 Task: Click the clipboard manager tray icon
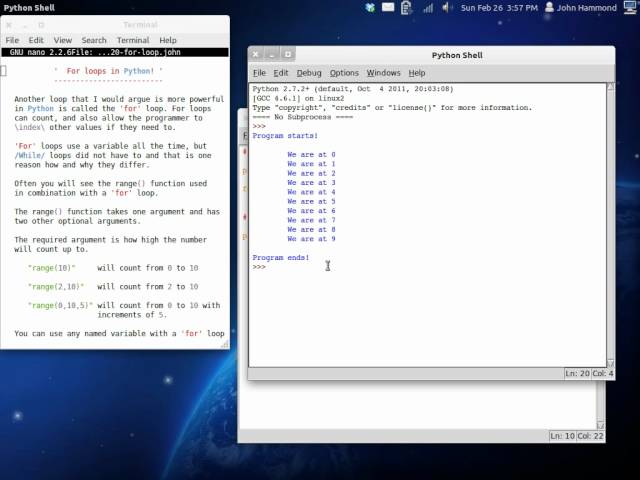click(406, 7)
